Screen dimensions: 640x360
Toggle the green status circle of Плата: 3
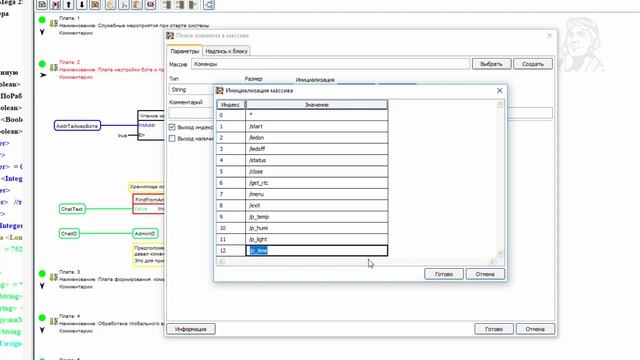pyautogui.click(x=42, y=273)
